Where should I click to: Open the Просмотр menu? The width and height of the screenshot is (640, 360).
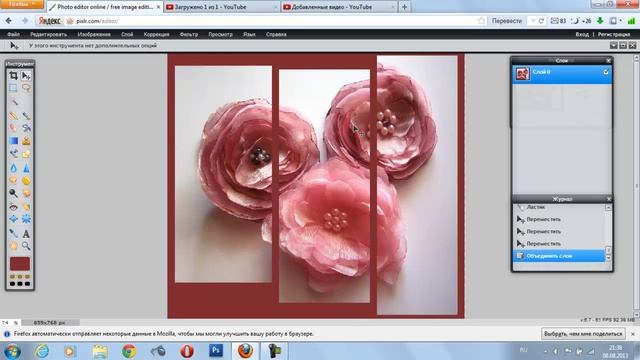pyautogui.click(x=220, y=34)
